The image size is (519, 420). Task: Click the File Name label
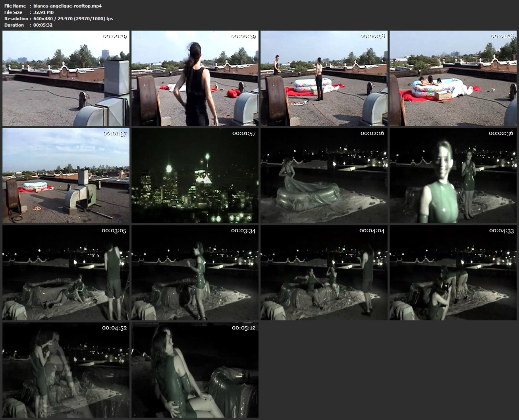[x=15, y=6]
